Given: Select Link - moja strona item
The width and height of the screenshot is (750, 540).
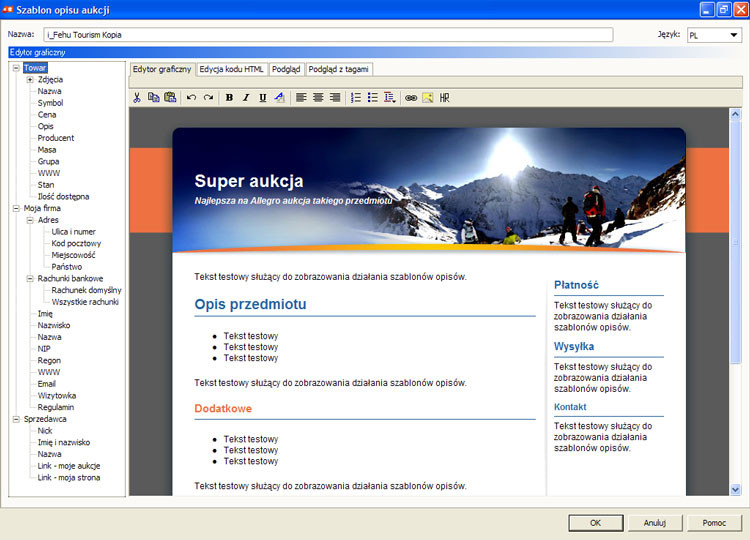Looking at the screenshot, I should 69,478.
